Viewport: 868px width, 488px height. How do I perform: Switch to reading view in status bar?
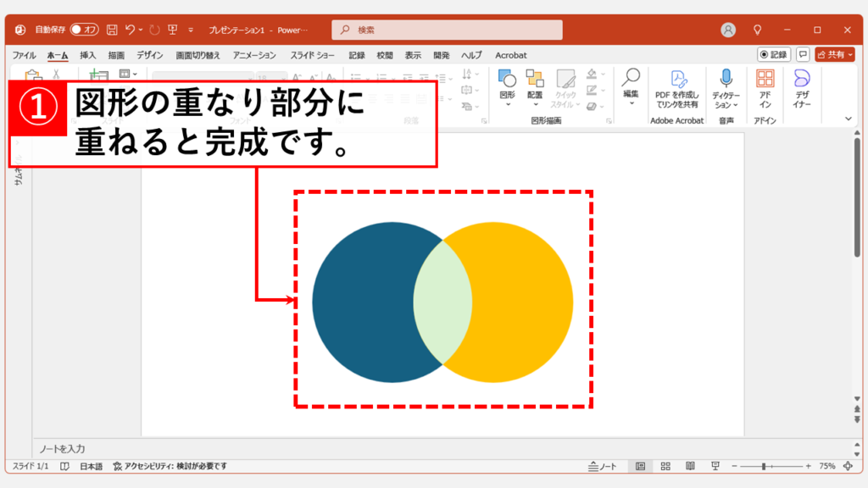[x=691, y=467]
